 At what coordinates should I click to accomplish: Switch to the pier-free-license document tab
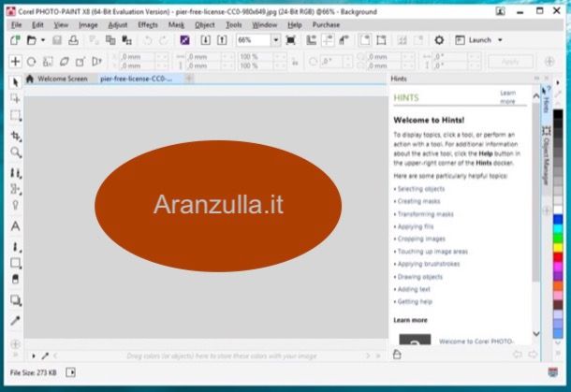[140, 79]
